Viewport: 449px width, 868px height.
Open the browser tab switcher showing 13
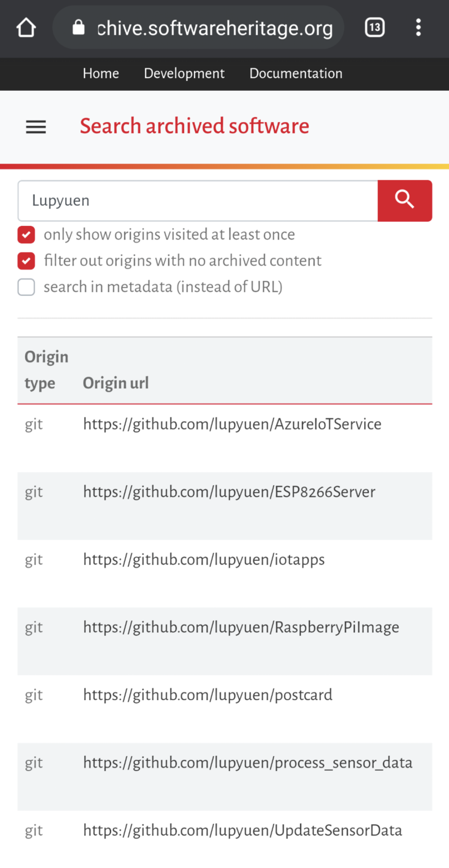tap(374, 28)
